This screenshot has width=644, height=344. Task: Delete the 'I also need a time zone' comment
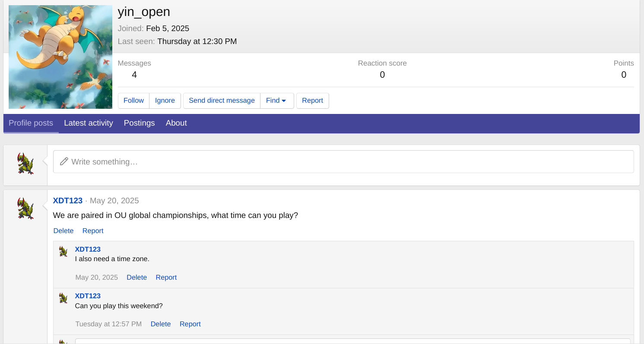(x=136, y=278)
